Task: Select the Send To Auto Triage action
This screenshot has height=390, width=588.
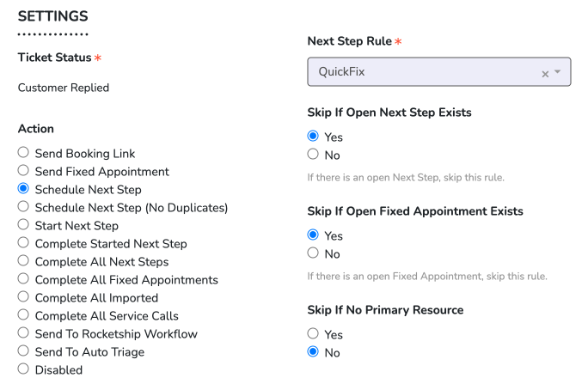Action: (x=23, y=351)
